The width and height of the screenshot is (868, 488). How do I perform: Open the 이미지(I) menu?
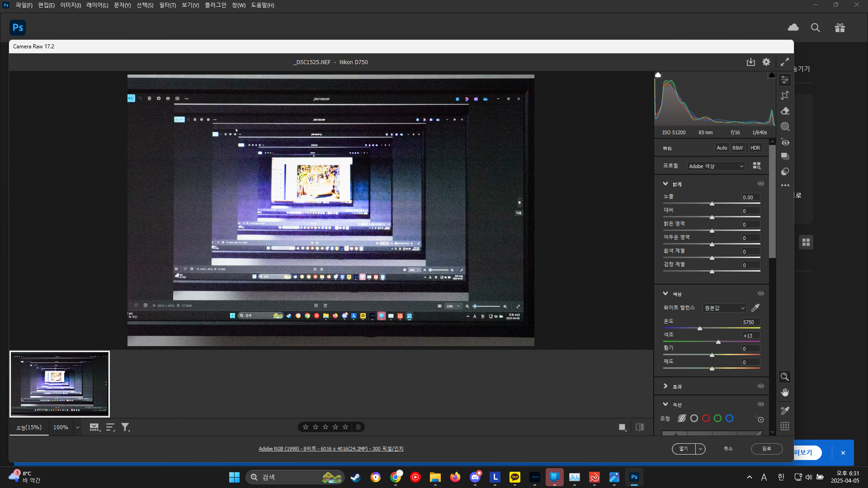tap(71, 5)
